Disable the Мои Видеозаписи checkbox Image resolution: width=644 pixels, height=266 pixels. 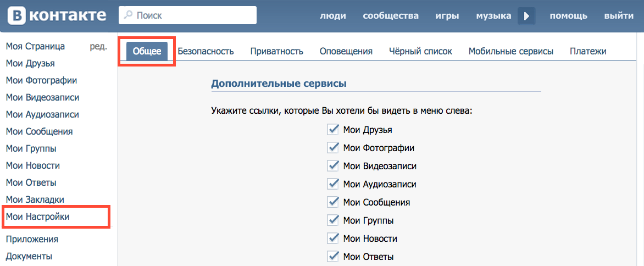[x=332, y=165]
